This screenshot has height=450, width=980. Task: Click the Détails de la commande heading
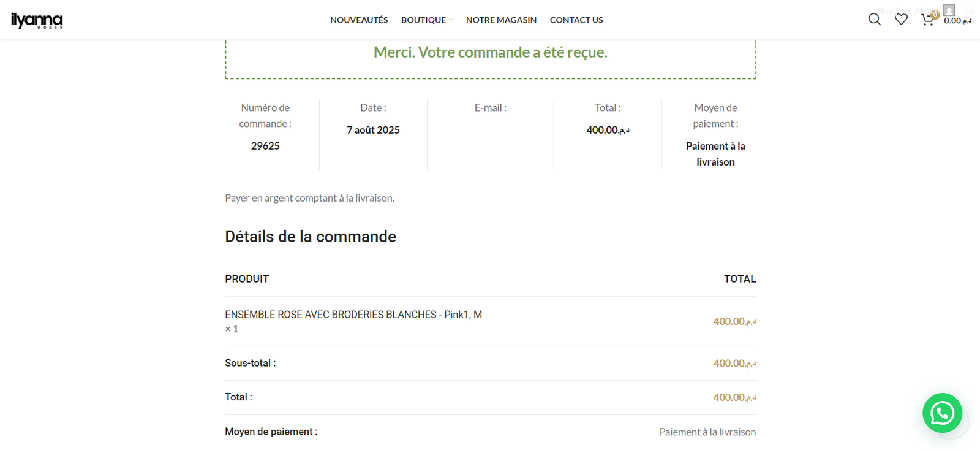pos(311,237)
